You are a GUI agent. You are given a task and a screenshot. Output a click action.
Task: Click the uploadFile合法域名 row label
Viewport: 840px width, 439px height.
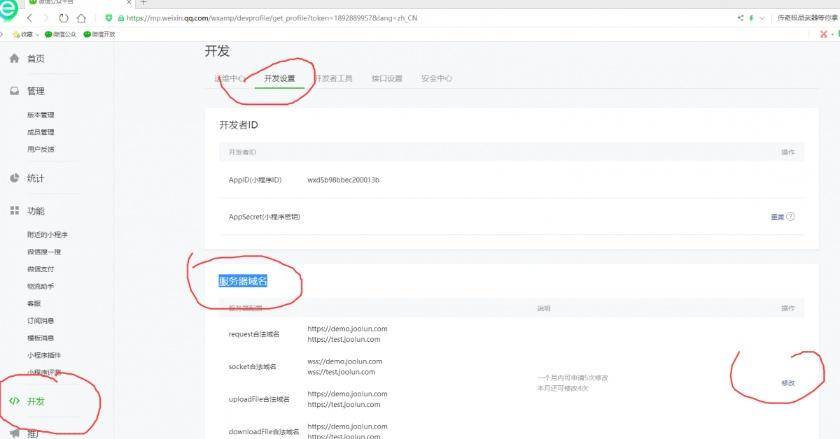259,399
